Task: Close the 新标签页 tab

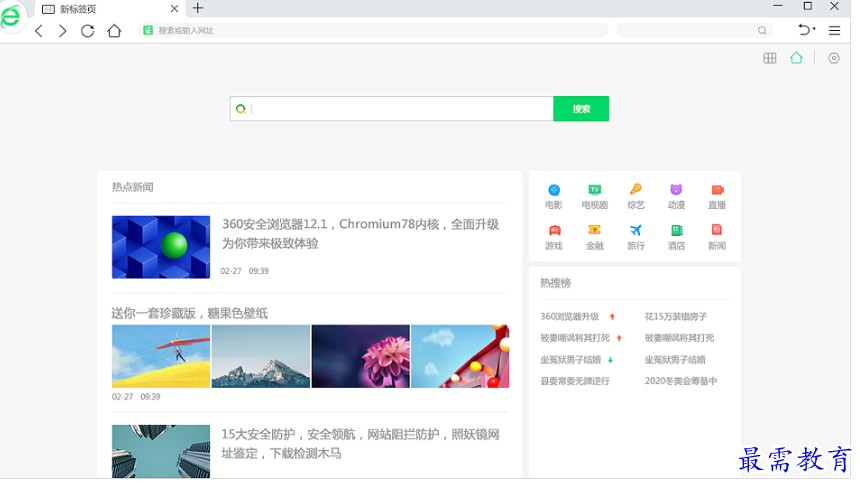Action: click(174, 9)
